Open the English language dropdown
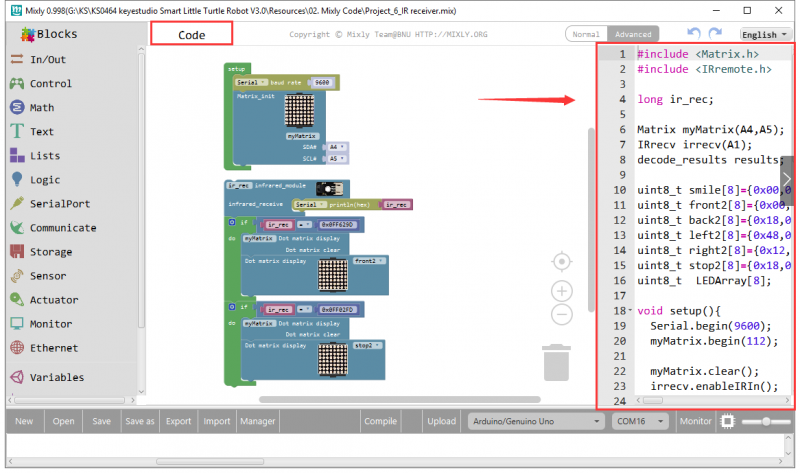The image size is (800, 473). pyautogui.click(x=764, y=34)
